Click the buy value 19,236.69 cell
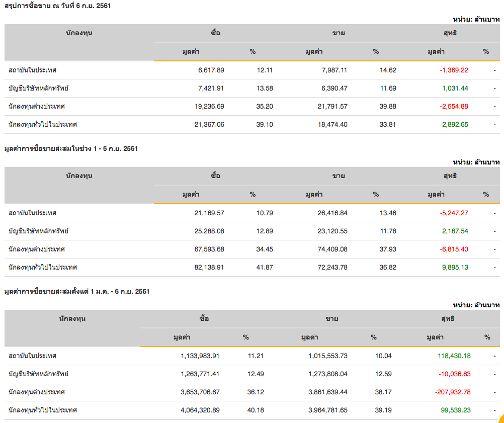 (x=209, y=107)
